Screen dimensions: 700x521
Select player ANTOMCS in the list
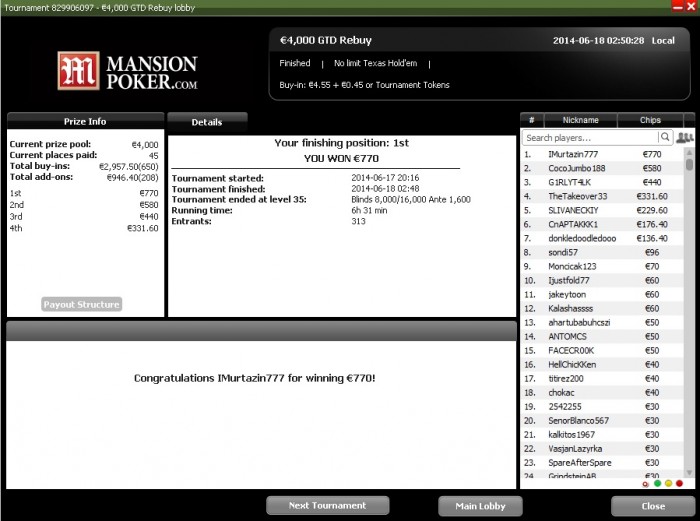[603, 337]
